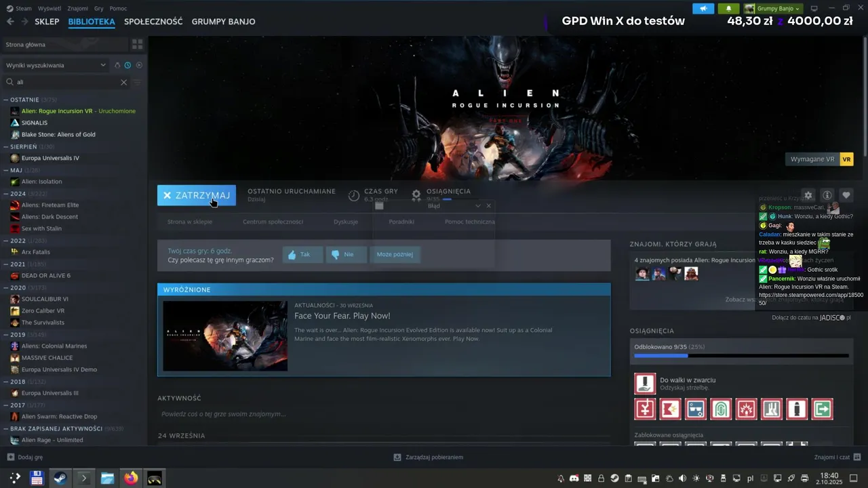Toggle the ready-to-play filter icon
Image resolution: width=868 pixels, height=488 pixels.
(x=139, y=65)
